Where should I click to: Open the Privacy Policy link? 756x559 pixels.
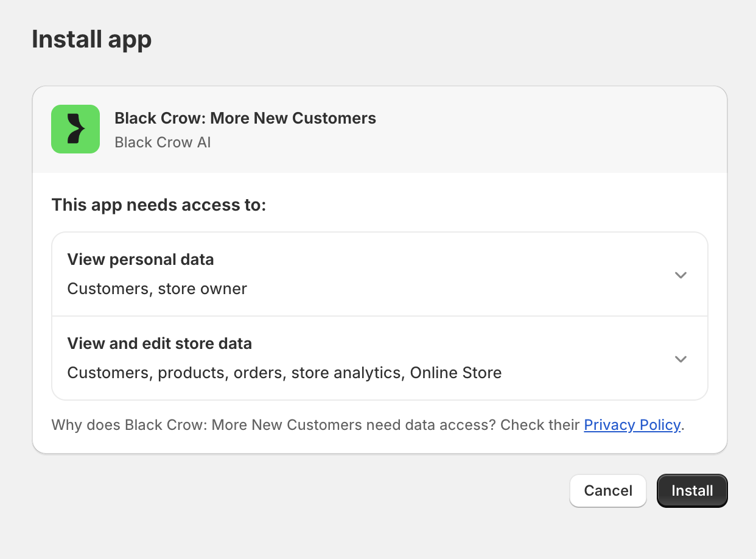coord(632,424)
